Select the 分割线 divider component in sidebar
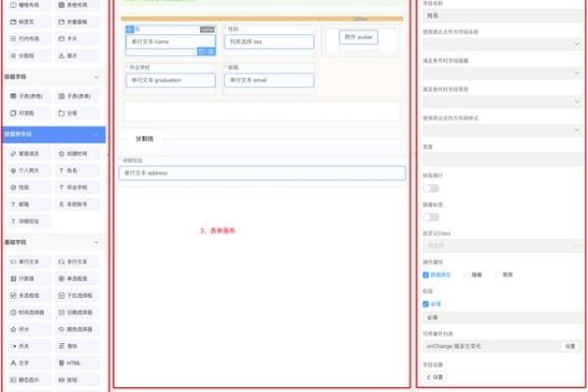 pyautogui.click(x=28, y=56)
